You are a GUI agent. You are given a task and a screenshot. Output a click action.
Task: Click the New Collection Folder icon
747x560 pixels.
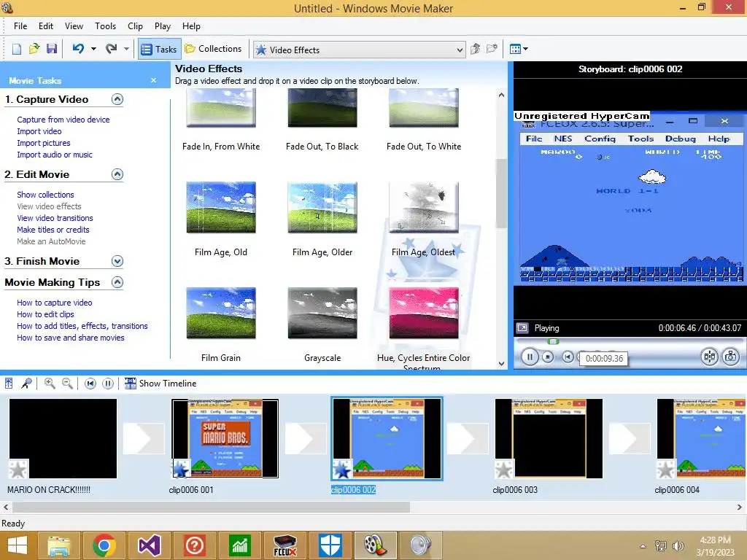492,49
